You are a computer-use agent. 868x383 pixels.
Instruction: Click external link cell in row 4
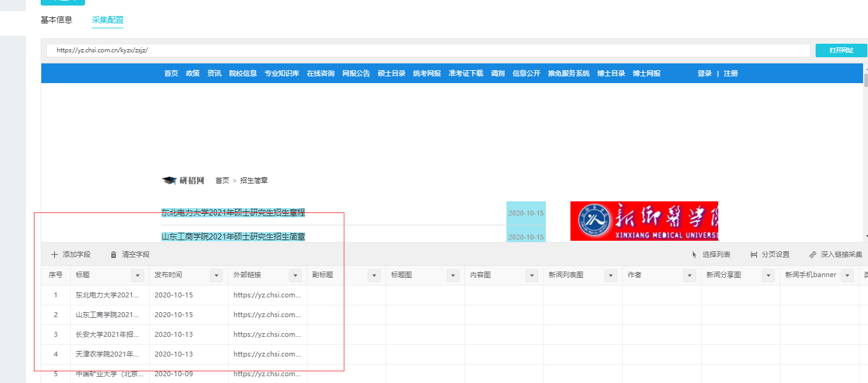coord(267,354)
